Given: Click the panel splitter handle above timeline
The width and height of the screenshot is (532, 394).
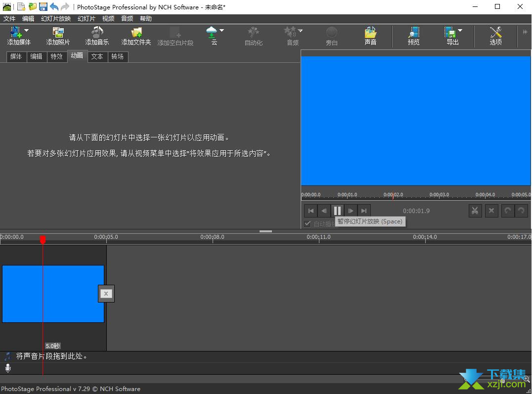Looking at the screenshot, I should (x=266, y=231).
